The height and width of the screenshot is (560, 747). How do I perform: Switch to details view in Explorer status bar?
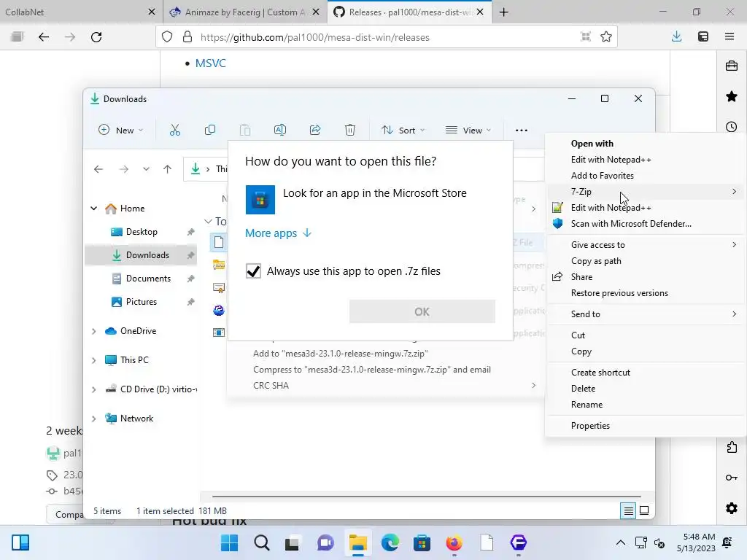(628, 511)
